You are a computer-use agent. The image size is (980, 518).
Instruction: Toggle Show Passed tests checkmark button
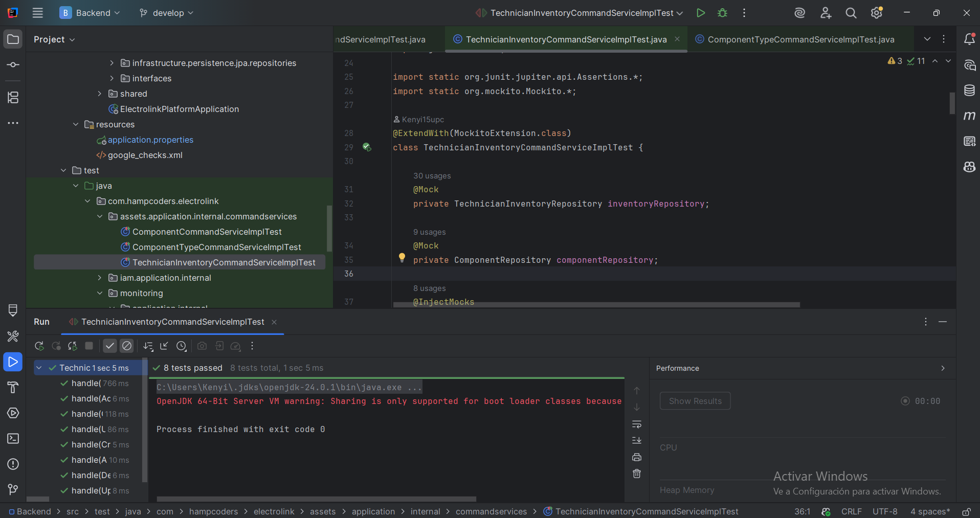click(110, 346)
